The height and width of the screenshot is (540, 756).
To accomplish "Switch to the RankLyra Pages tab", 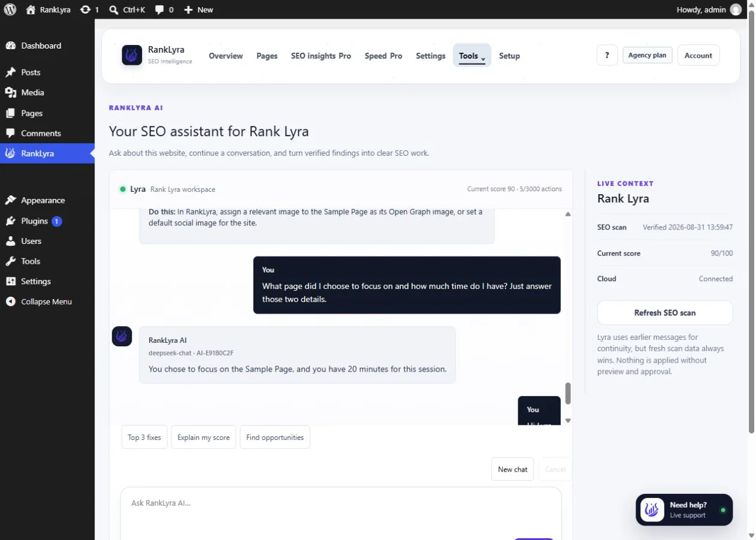I will point(267,56).
